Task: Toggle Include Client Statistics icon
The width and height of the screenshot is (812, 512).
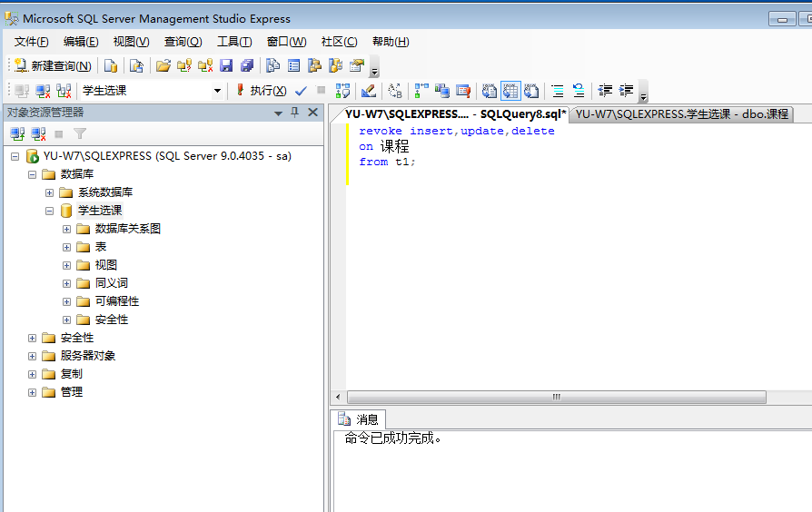Action: coord(442,91)
